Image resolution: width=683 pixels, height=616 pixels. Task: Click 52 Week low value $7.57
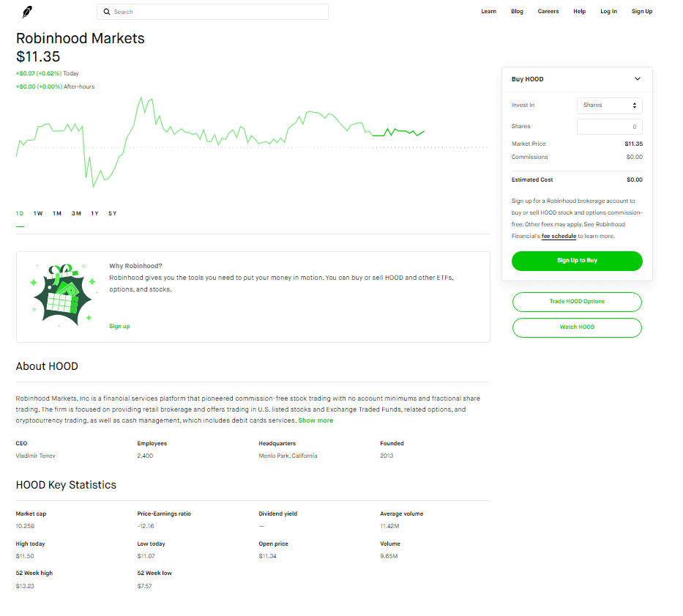tap(145, 587)
